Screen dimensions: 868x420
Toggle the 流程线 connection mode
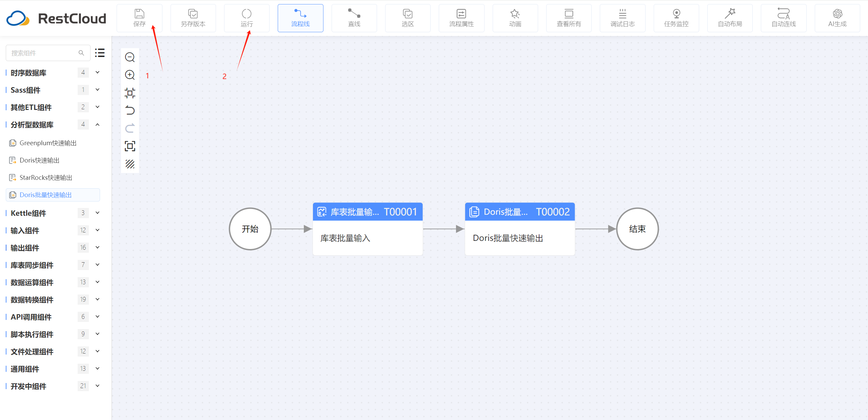coord(300,18)
